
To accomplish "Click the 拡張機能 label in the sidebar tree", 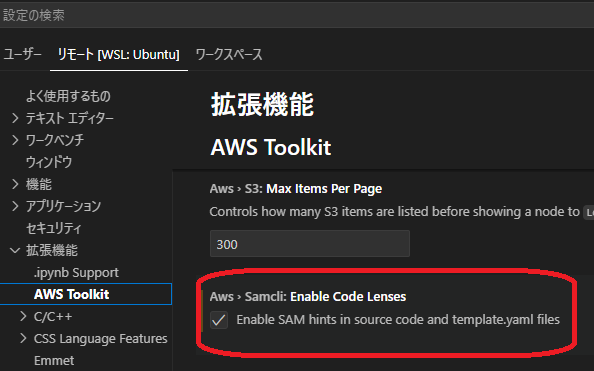I will (52, 250).
